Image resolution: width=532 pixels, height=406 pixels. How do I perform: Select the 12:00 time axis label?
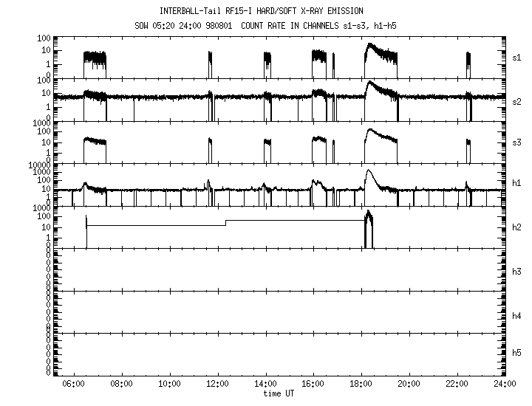point(217,384)
